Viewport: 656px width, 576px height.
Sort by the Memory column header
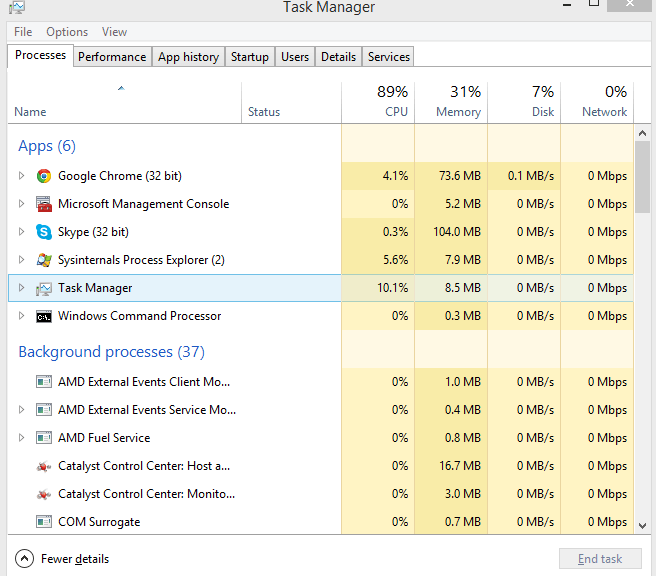pyautogui.click(x=451, y=102)
